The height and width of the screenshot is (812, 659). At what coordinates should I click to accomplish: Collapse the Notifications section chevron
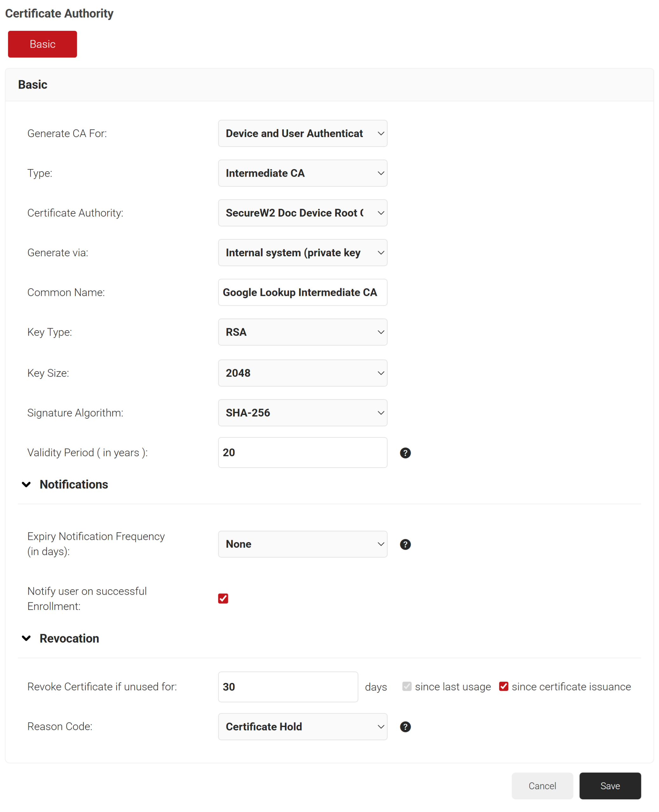[26, 484]
